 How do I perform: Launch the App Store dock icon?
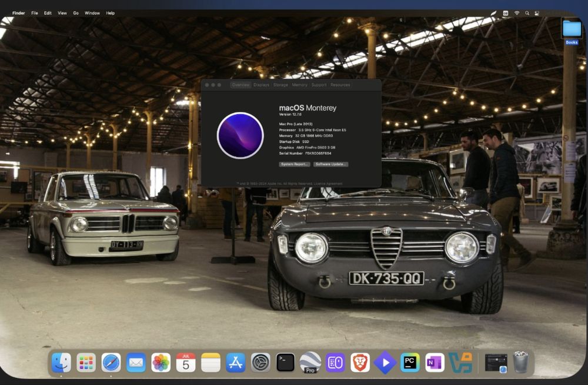pos(236,362)
